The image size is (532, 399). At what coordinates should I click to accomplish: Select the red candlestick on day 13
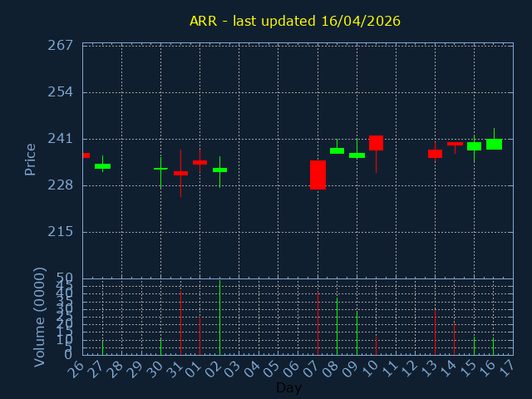(x=435, y=154)
